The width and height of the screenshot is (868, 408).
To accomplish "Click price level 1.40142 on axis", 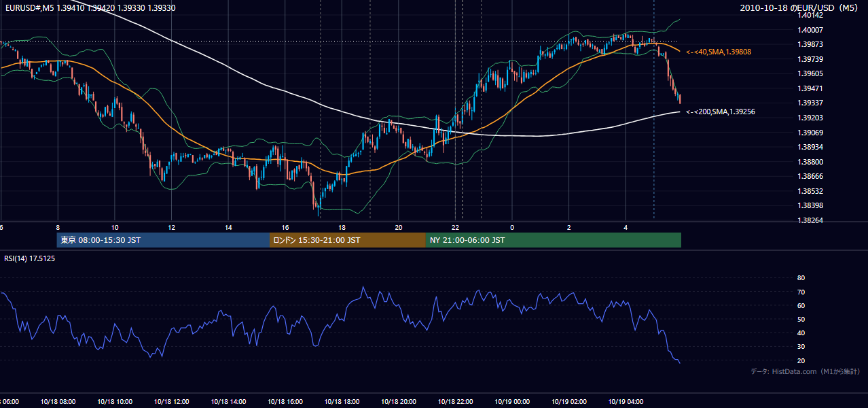I will [x=811, y=15].
